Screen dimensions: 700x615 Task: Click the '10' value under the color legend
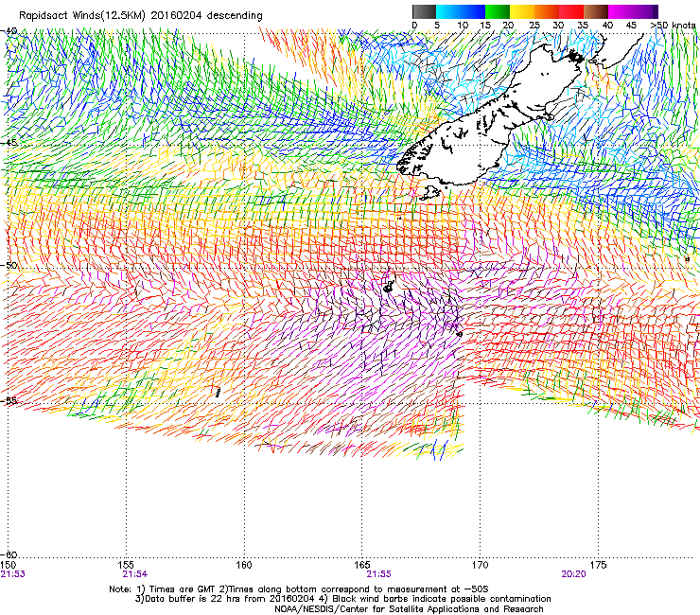point(463,25)
